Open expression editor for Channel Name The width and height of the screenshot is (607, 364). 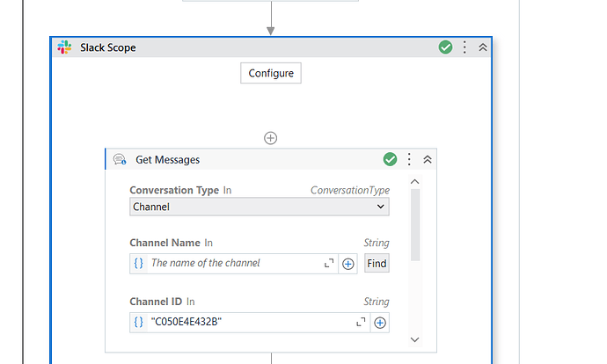pos(329,264)
